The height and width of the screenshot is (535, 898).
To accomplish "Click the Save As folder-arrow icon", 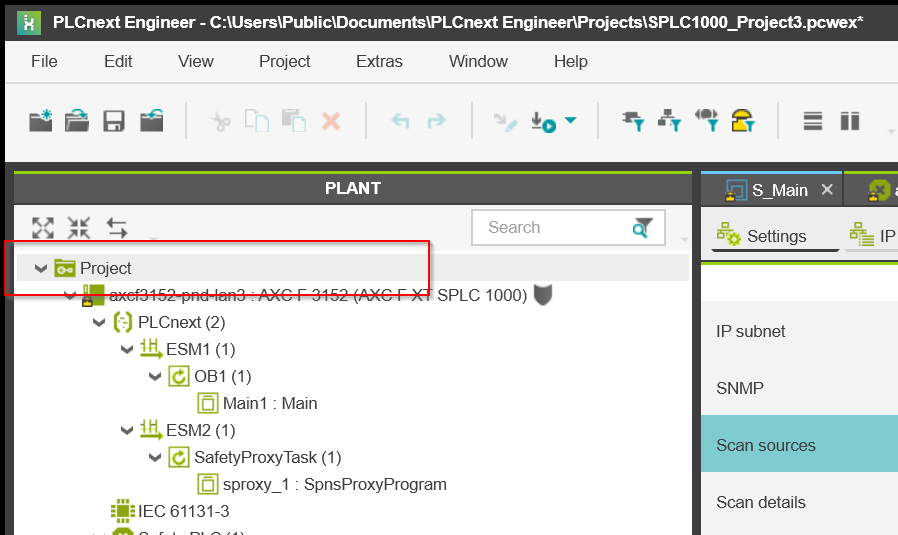I will click(x=152, y=121).
